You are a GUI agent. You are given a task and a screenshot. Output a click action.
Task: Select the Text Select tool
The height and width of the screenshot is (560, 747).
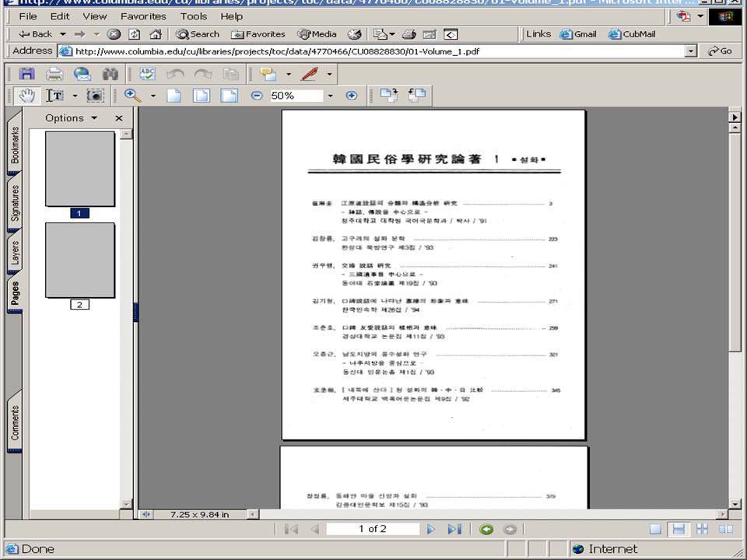point(55,96)
